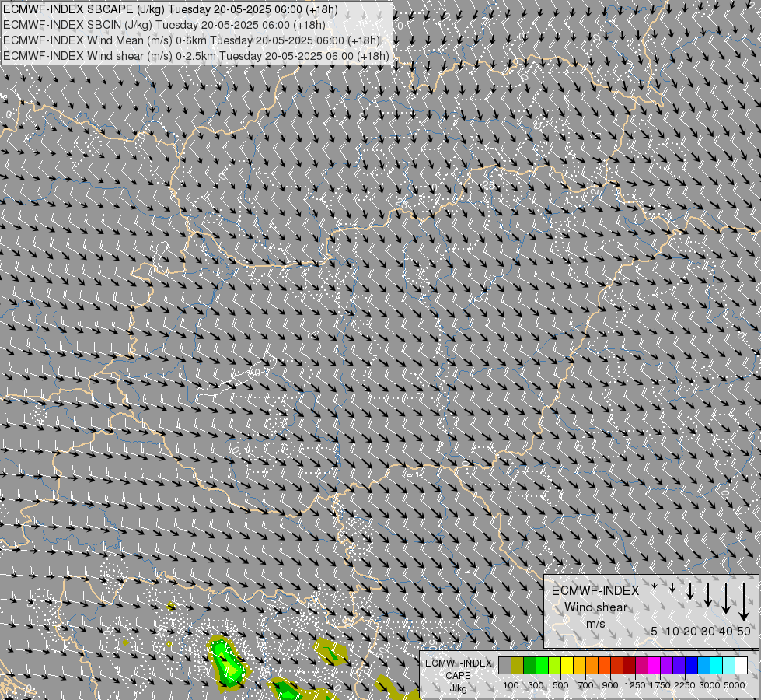
Task: Click the 300 value on CAPE scale
Action: 536,685
